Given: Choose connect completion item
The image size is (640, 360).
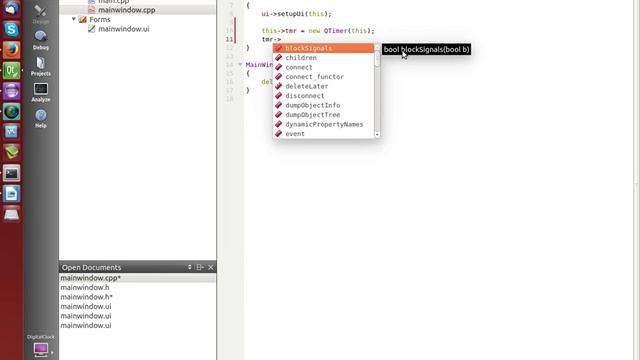Looking at the screenshot, I should click(x=323, y=67).
